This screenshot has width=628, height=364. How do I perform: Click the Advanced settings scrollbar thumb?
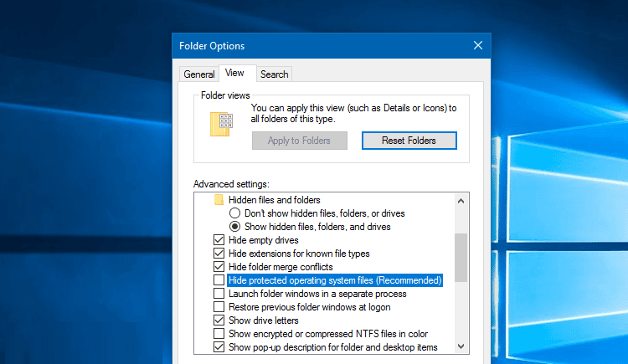461,258
